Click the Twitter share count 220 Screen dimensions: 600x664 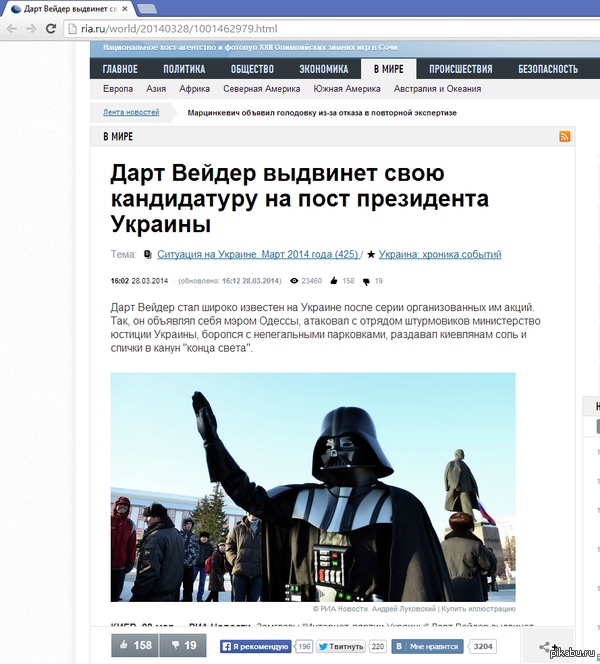(378, 647)
